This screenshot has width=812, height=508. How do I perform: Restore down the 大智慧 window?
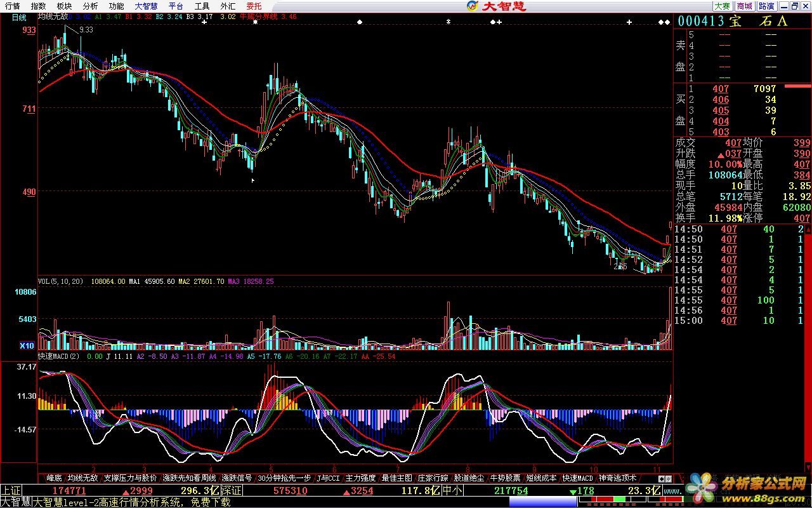[795, 6]
